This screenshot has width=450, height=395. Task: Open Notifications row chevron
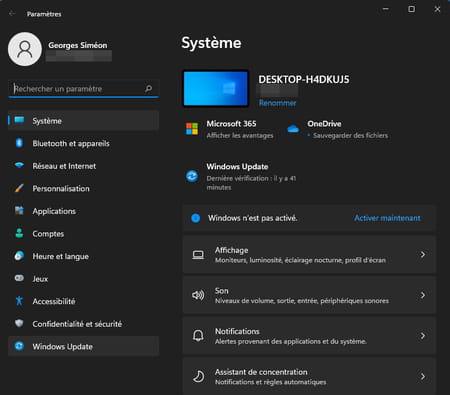tap(423, 336)
